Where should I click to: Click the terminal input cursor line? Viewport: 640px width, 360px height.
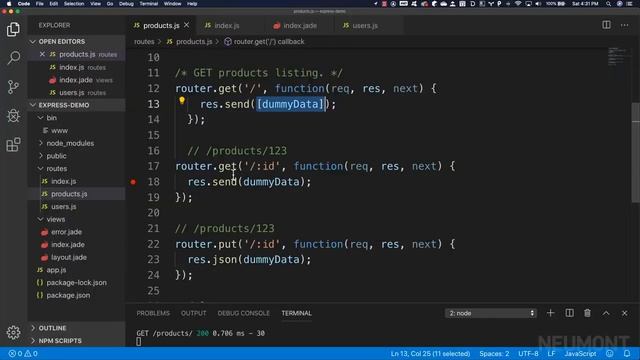pos(139,342)
